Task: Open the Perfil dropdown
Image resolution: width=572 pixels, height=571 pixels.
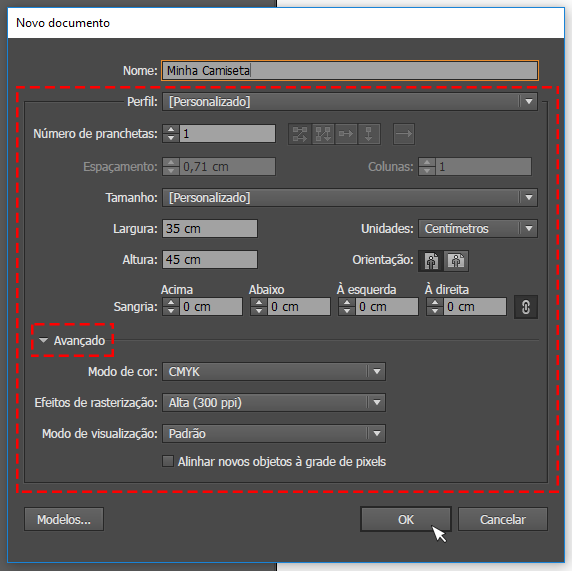Action: (350, 101)
